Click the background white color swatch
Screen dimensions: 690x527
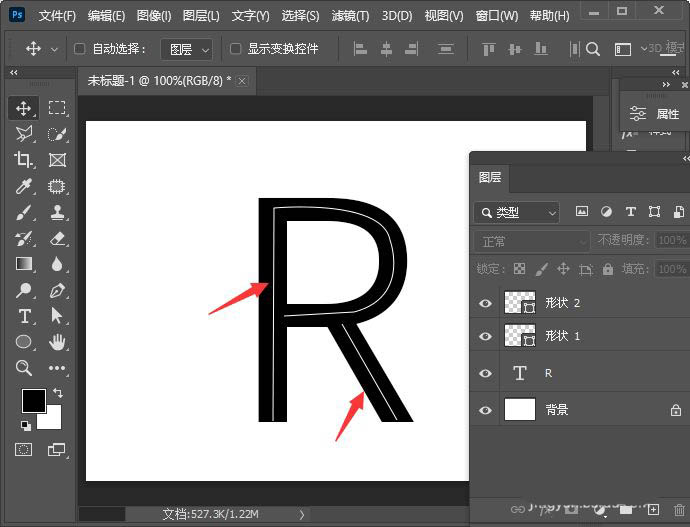click(x=53, y=419)
